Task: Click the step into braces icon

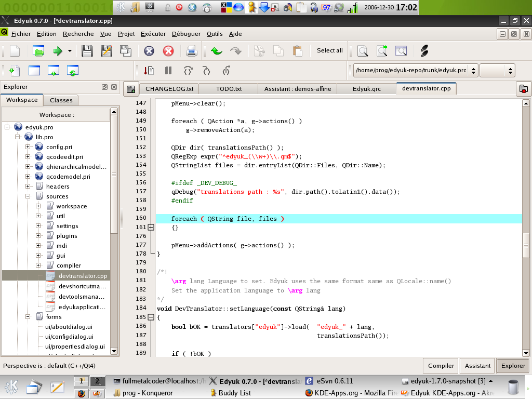Action: (x=207, y=71)
